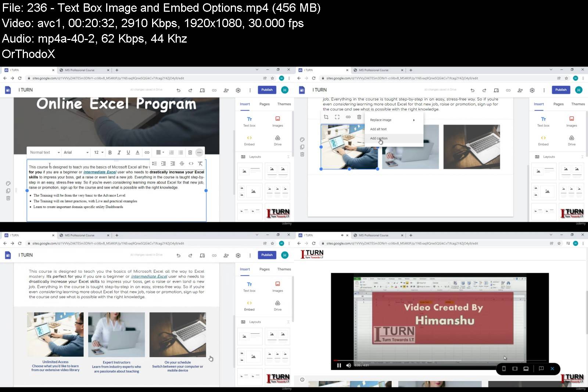Select tablet preview icon in bottom-right frame
588x392 pixels.
click(515, 369)
